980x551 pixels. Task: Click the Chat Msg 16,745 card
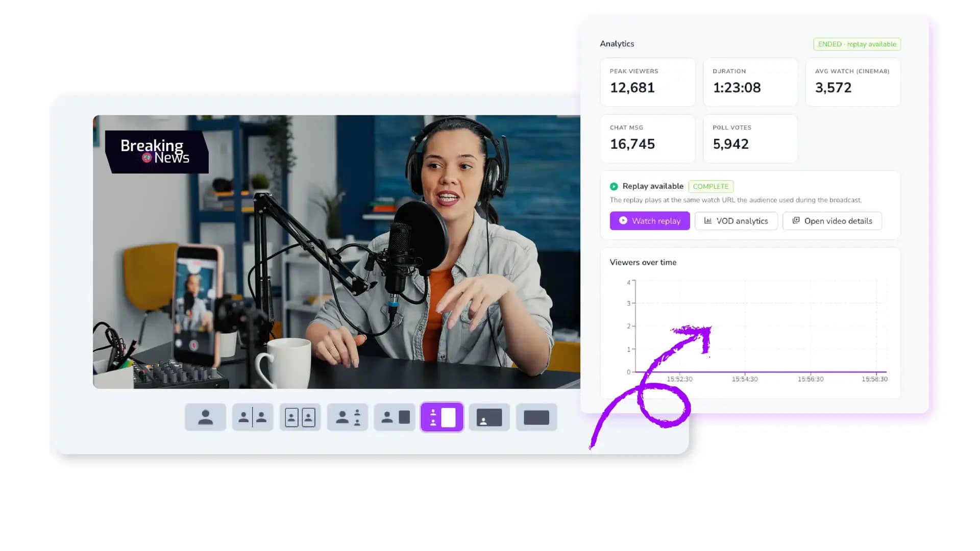(648, 139)
